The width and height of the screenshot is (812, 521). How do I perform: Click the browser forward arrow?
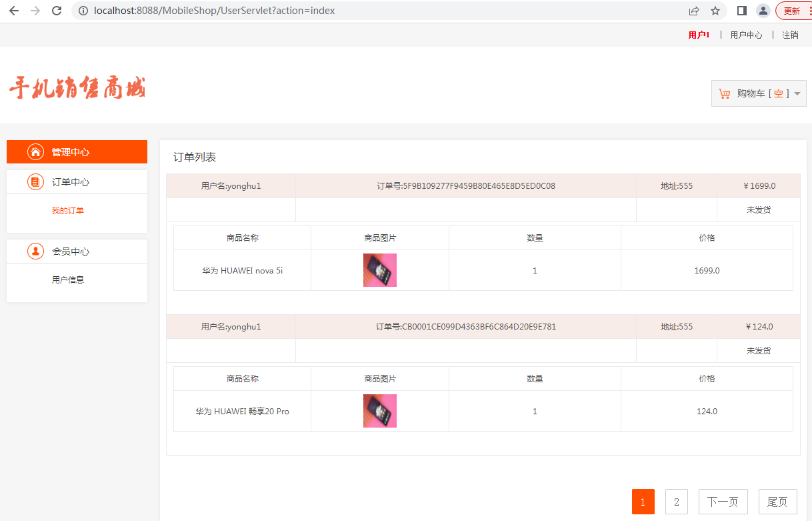[x=35, y=11]
